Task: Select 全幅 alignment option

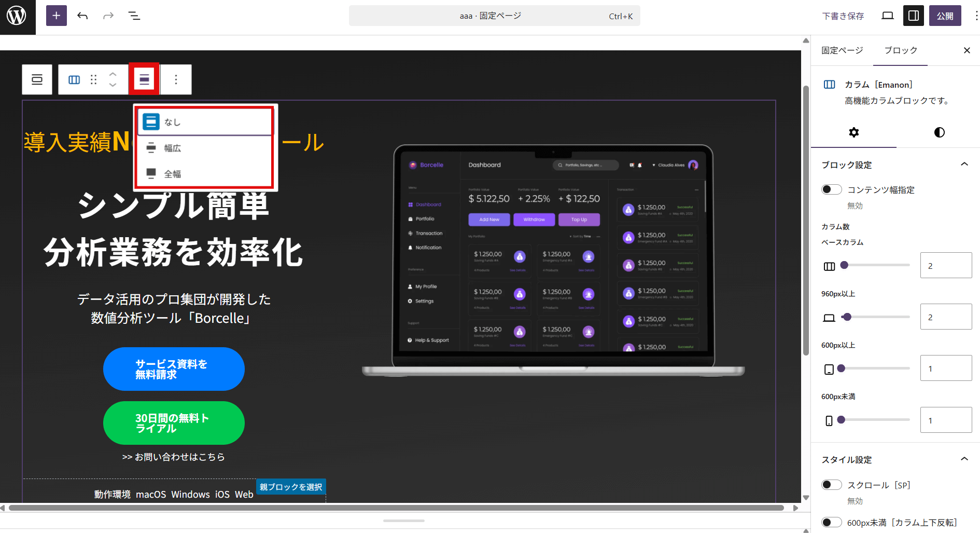Action: [x=173, y=174]
